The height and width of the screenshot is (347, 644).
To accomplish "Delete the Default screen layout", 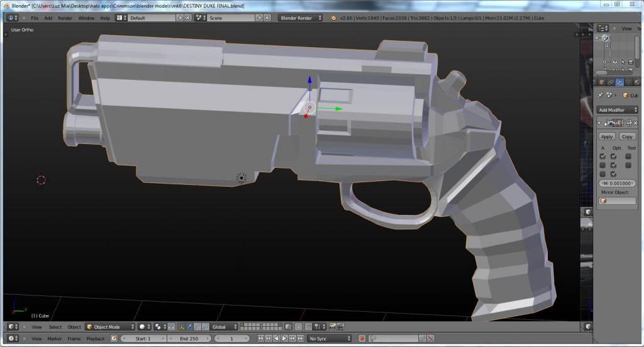I will point(187,18).
